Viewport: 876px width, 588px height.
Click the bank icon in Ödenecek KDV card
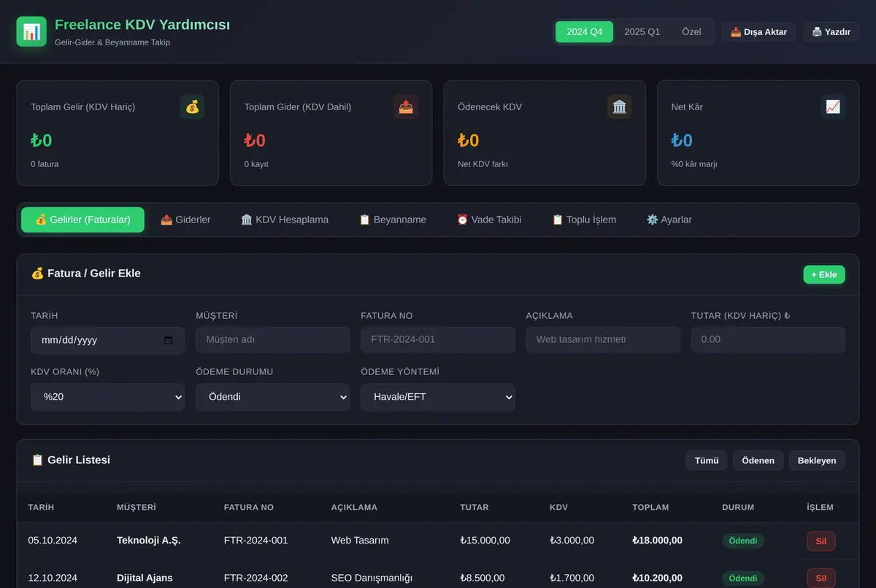point(619,107)
